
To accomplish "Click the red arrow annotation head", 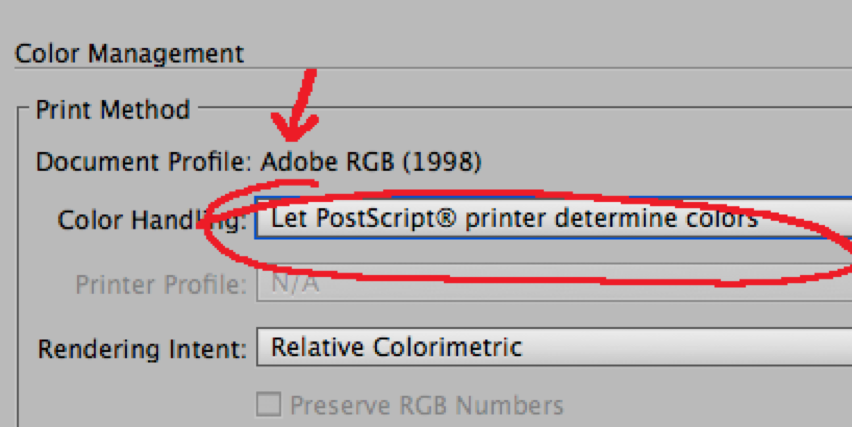I will (x=294, y=127).
